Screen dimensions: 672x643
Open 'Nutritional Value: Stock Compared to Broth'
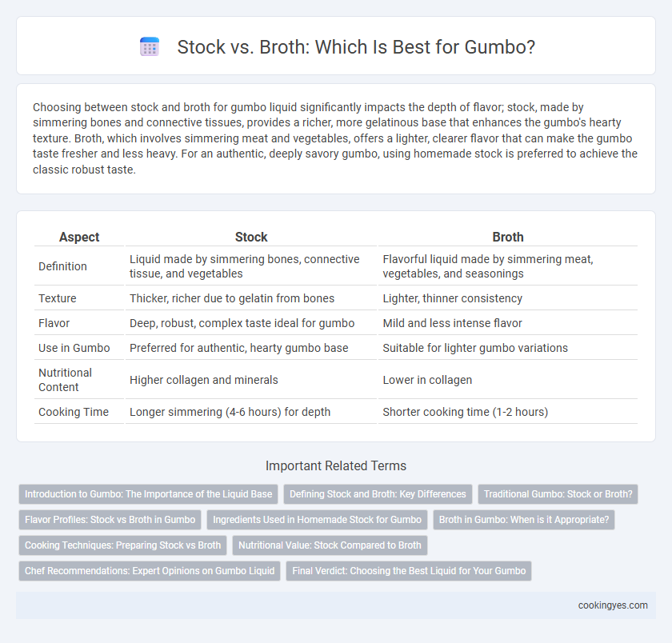[x=330, y=545]
